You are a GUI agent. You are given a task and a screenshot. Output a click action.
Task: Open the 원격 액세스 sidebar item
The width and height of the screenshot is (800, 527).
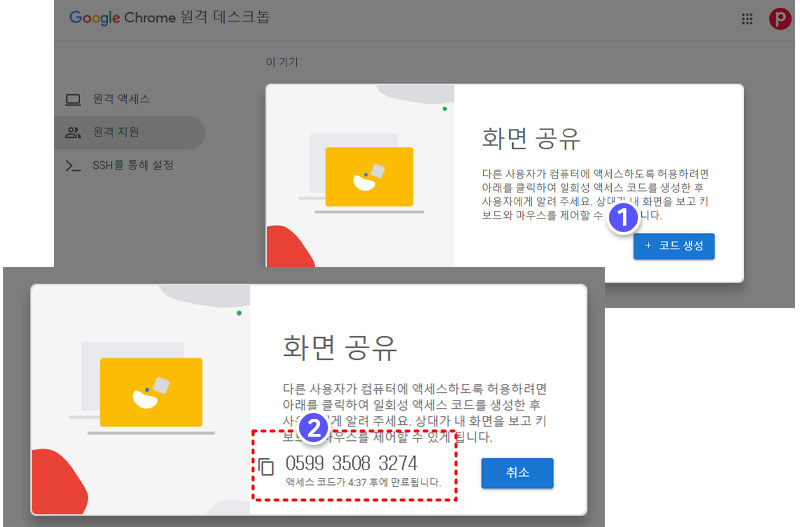coord(121,99)
